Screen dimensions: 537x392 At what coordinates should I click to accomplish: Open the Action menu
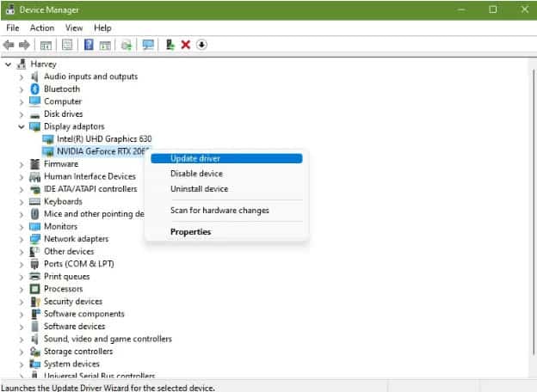42,28
